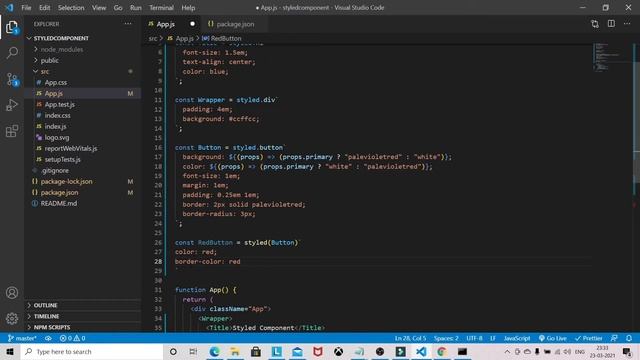The width and height of the screenshot is (640, 360).
Task: Open the Help menu
Action: [x=188, y=8]
